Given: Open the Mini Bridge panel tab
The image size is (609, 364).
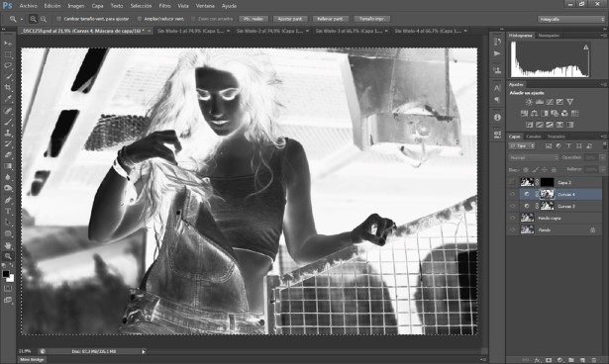Looking at the screenshot, I should 32,360.
